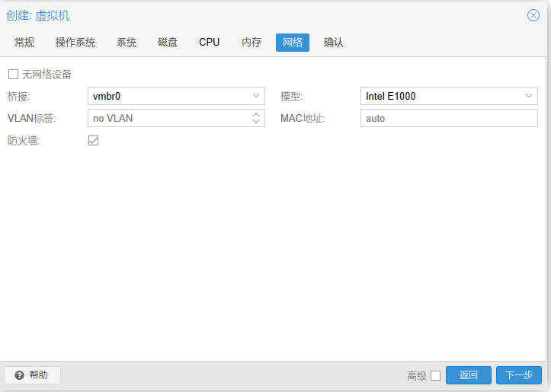
Task: Open the 操作系统 tab
Action: pyautogui.click(x=75, y=43)
